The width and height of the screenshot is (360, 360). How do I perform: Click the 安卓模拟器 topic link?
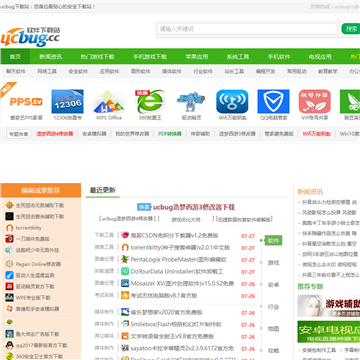click(94, 134)
